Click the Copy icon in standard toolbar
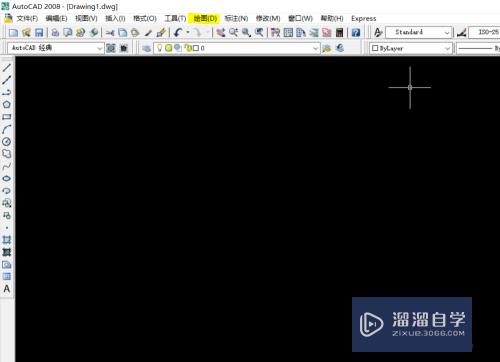500x362 pixels. [x=123, y=32]
